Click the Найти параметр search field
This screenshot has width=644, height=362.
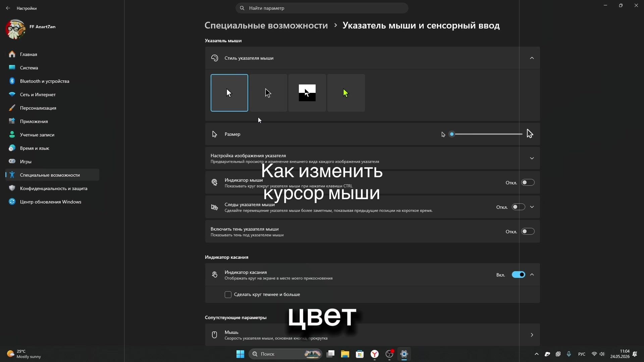[x=322, y=8]
